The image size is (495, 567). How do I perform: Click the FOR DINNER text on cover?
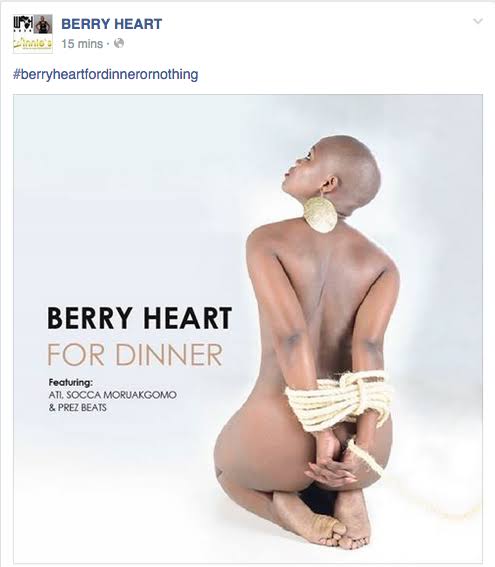135,355
